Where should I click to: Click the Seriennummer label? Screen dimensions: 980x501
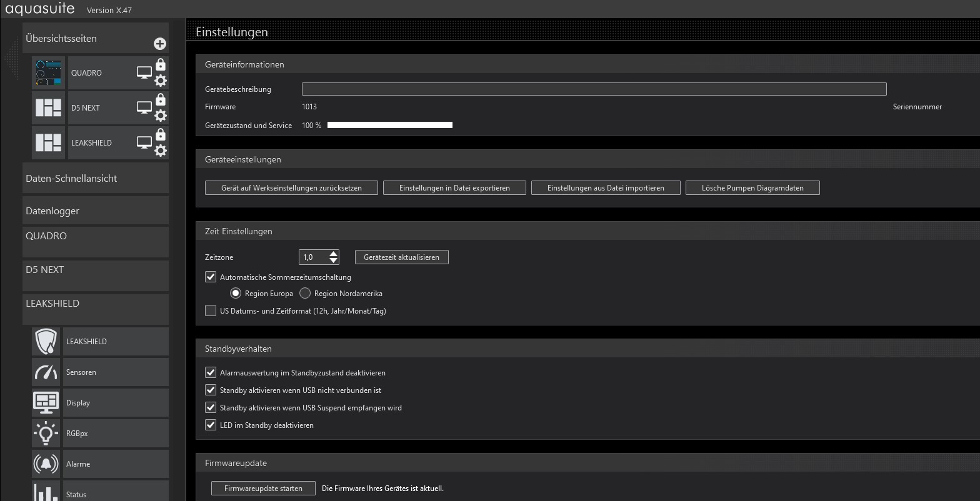click(917, 107)
